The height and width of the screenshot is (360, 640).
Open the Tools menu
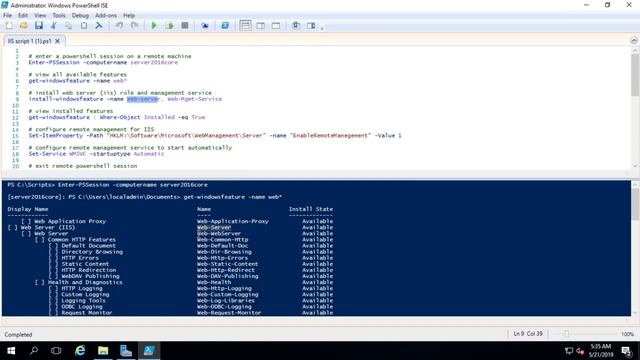tap(59, 15)
